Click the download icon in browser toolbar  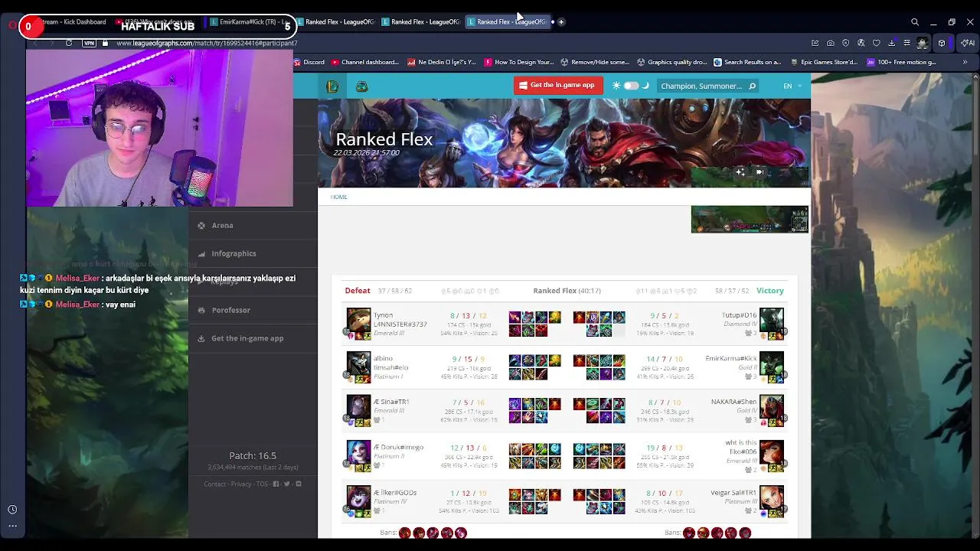coord(892,43)
